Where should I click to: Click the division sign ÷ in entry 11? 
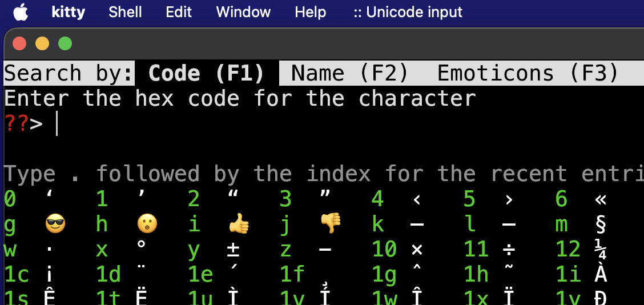pyautogui.click(x=509, y=250)
